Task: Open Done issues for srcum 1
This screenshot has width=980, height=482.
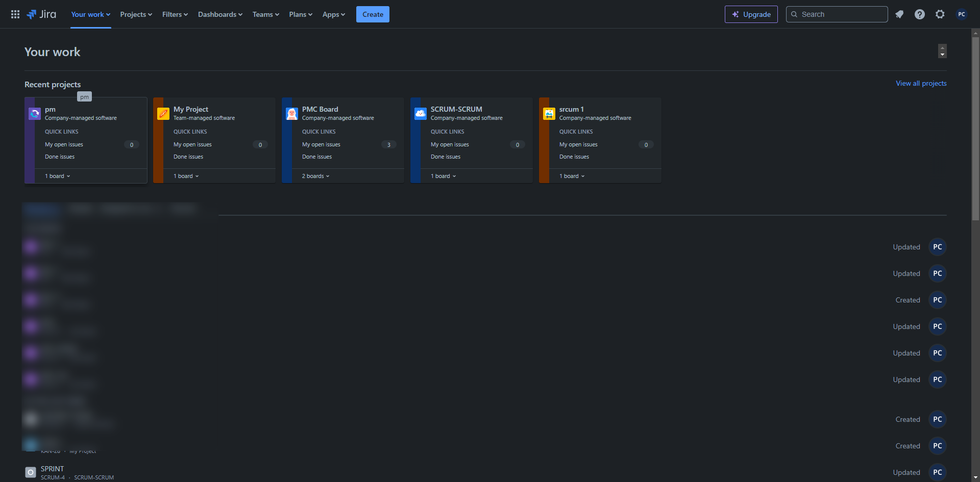Action: (x=574, y=157)
